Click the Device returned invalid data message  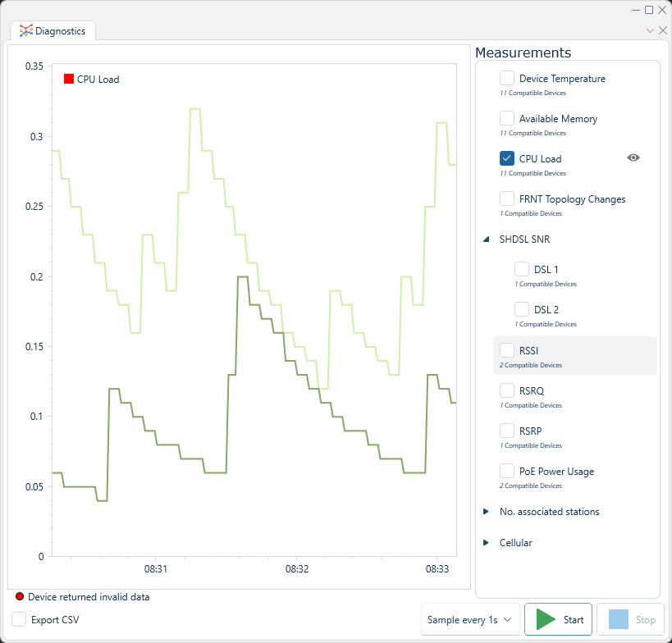89,597
